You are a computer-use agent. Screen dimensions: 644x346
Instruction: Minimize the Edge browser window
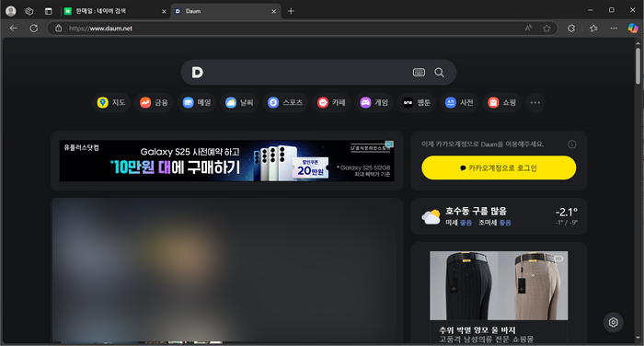pos(591,10)
